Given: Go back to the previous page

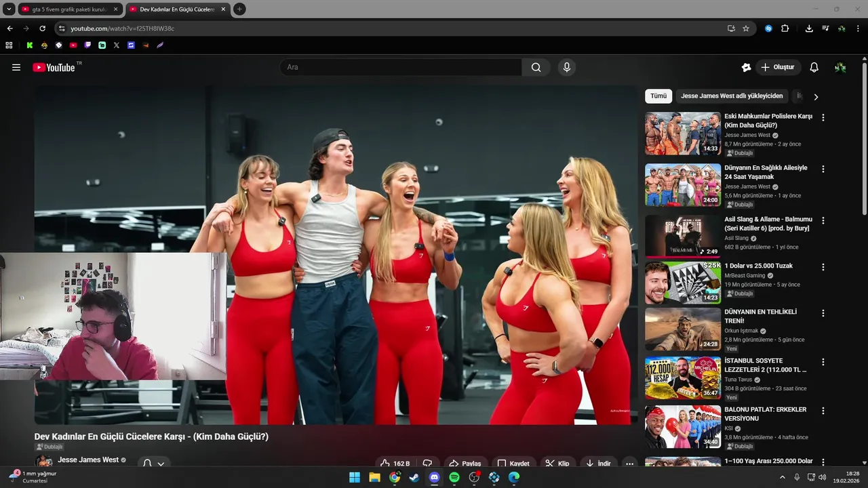Looking at the screenshot, I should pyautogui.click(x=9, y=28).
